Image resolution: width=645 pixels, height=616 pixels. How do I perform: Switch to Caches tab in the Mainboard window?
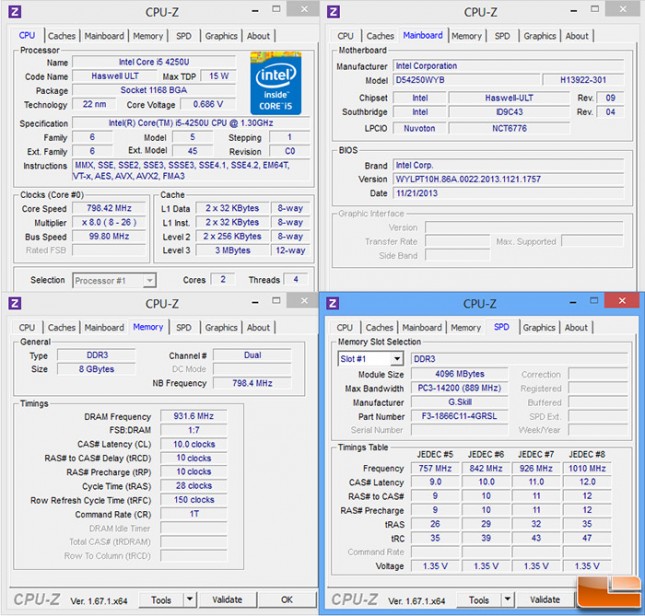(380, 36)
